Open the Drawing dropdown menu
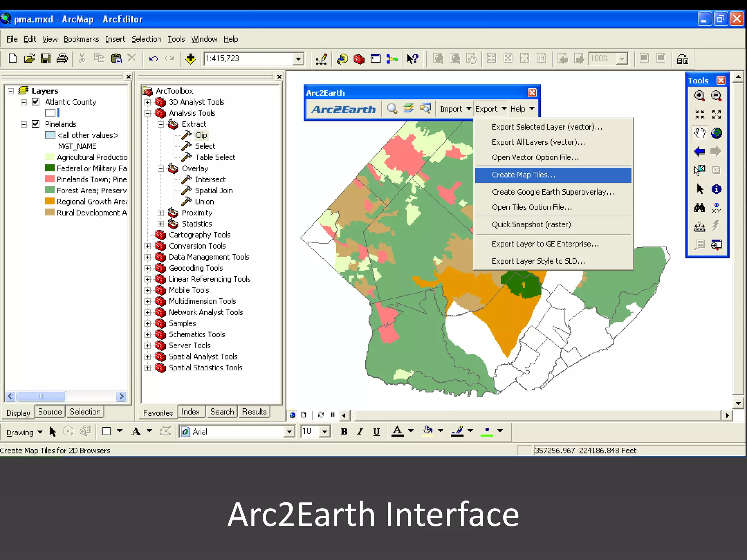 click(x=24, y=432)
